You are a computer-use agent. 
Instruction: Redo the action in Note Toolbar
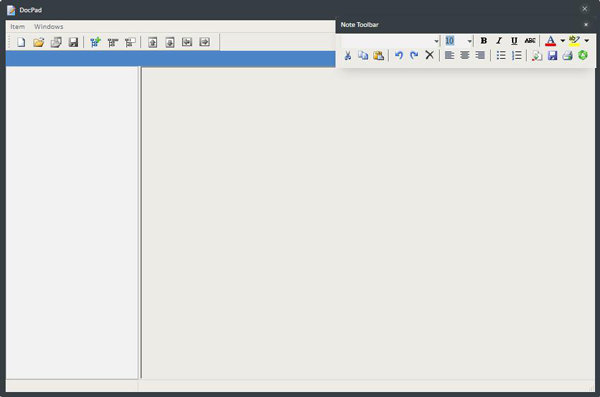[x=414, y=56]
